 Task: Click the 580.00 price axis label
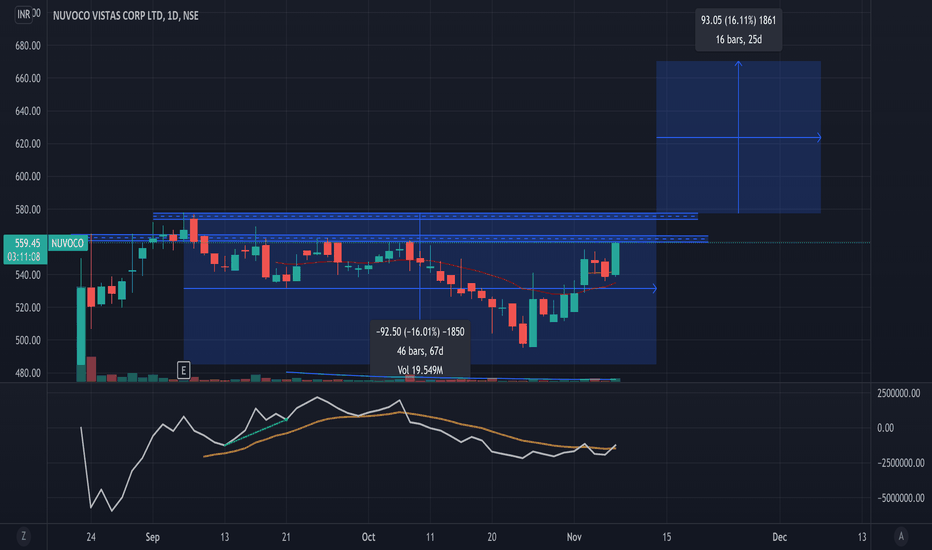[x=28, y=209]
